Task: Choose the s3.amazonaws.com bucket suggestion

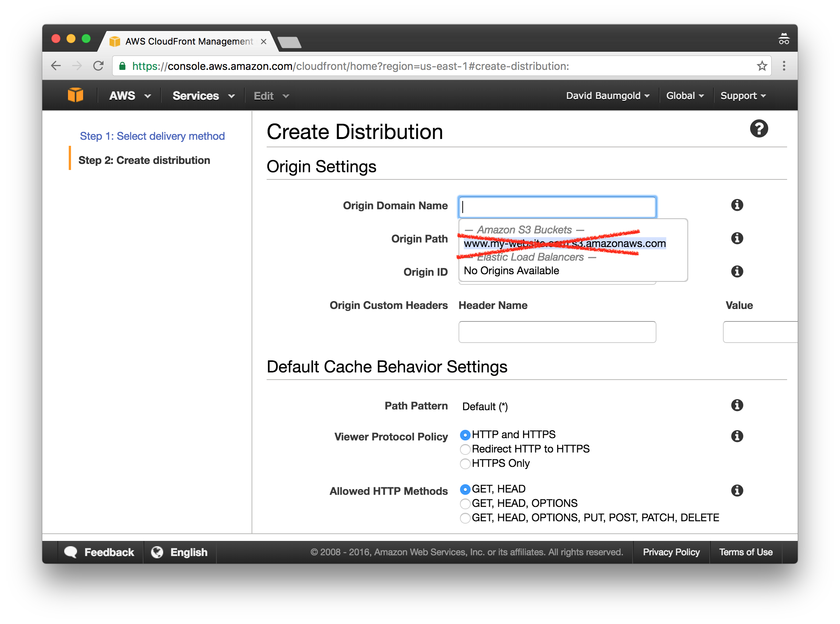Action: coord(565,244)
